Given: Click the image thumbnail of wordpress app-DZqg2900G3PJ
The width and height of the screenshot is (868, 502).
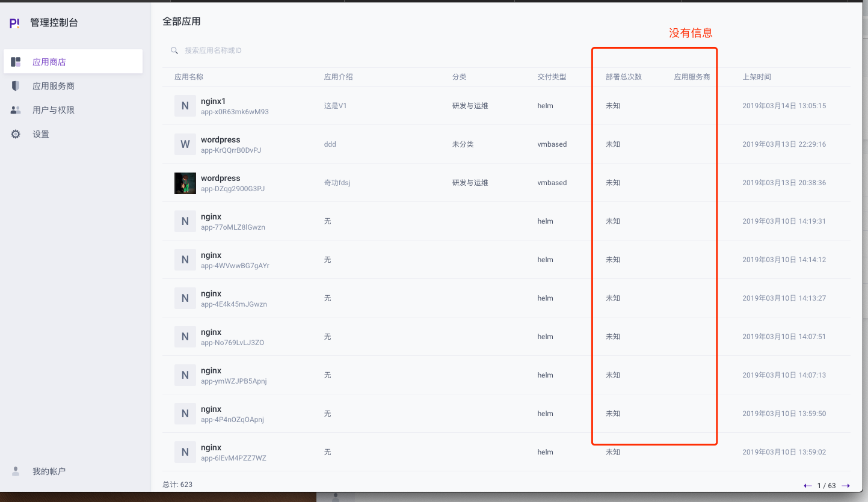Looking at the screenshot, I should point(185,183).
